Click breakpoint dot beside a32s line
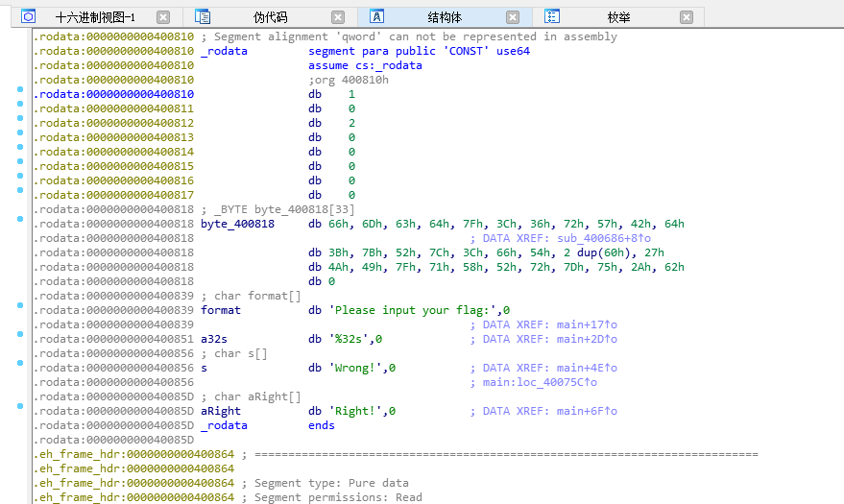This screenshot has height=504, width=844. 20,334
